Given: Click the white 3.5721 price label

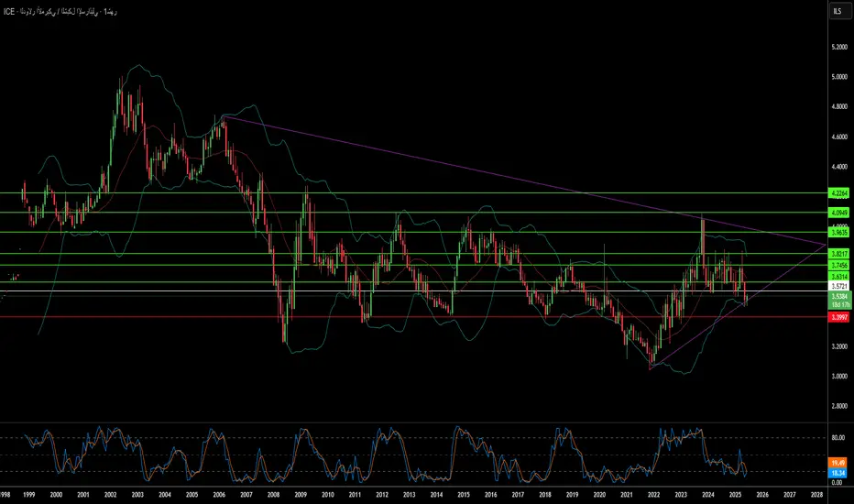Looking at the screenshot, I should (x=838, y=286).
